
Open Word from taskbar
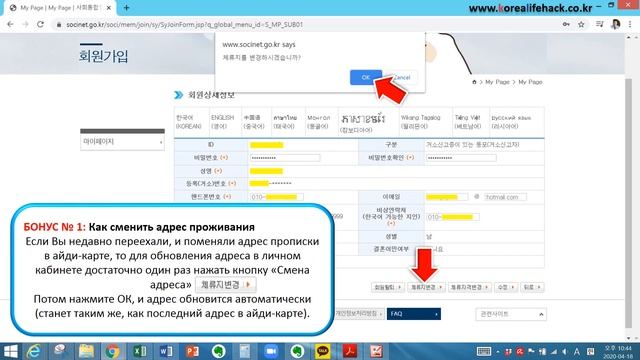166,351
